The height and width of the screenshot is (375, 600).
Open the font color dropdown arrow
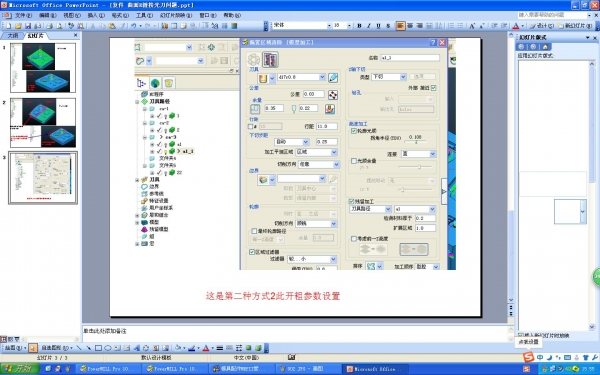tap(522, 26)
